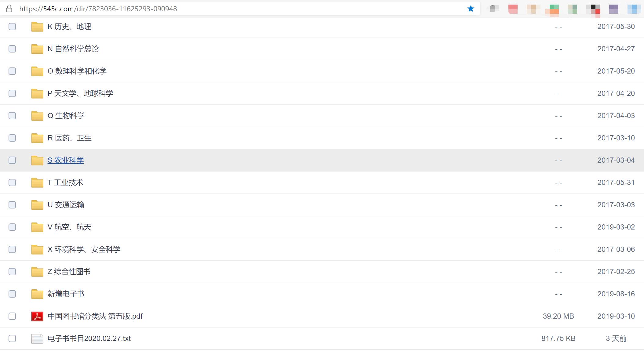Open the R 医药、卫生 folder
644x351 pixels.
69,138
